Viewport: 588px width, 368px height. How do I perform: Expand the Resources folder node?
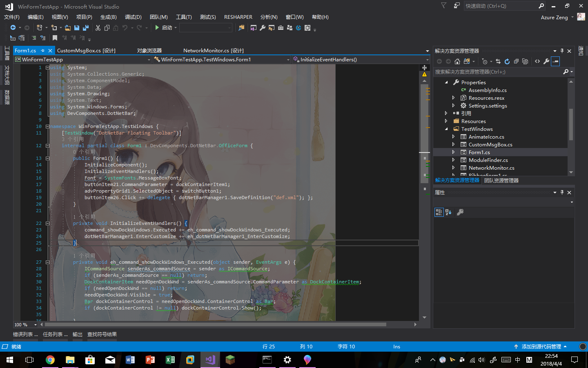pyautogui.click(x=446, y=121)
